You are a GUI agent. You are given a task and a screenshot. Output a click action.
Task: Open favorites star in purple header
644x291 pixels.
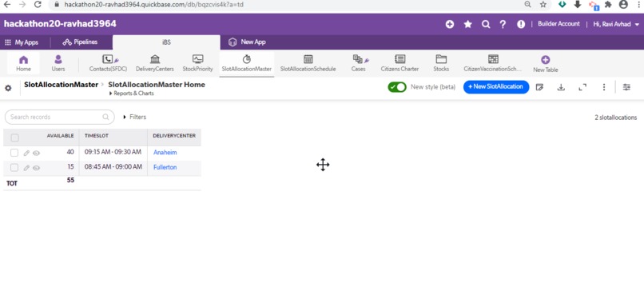point(467,24)
